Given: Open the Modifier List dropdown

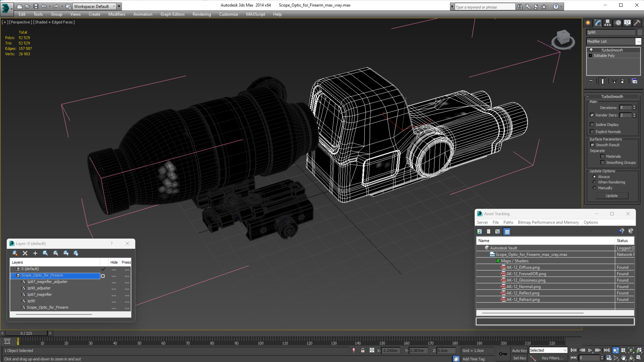Looking at the screenshot, I should pyautogui.click(x=638, y=42).
